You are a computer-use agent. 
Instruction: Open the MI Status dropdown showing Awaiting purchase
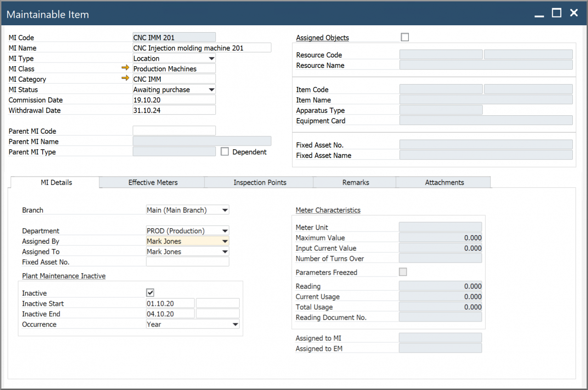tap(211, 89)
